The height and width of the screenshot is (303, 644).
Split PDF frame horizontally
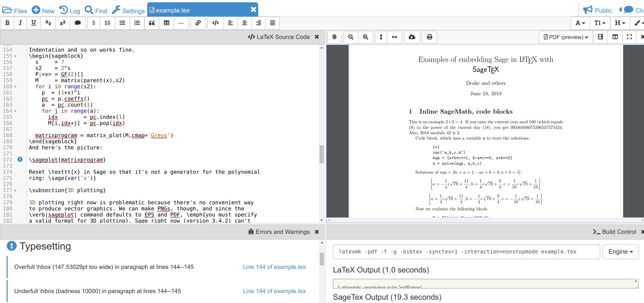point(600,37)
